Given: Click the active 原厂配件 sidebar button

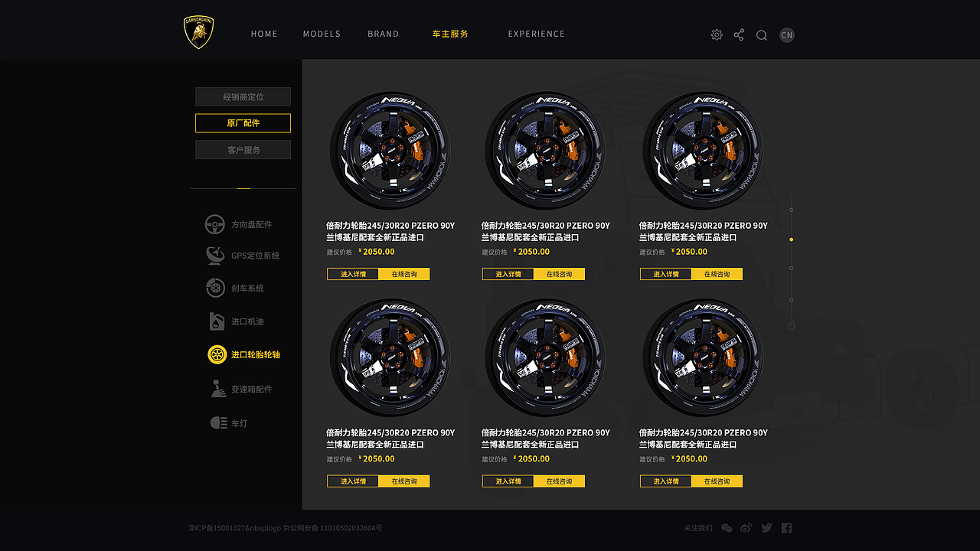Looking at the screenshot, I should [243, 123].
